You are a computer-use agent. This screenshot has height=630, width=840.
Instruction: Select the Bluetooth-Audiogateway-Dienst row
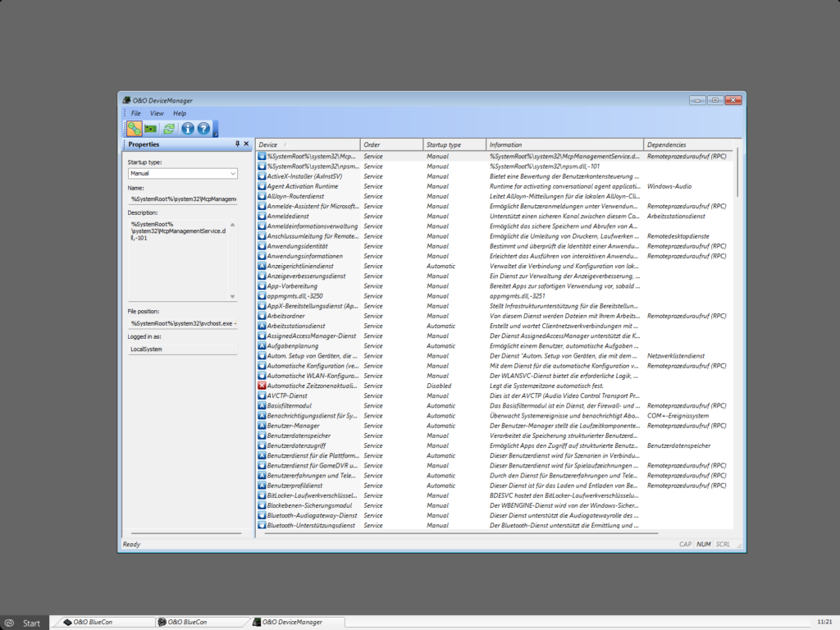click(x=494, y=515)
